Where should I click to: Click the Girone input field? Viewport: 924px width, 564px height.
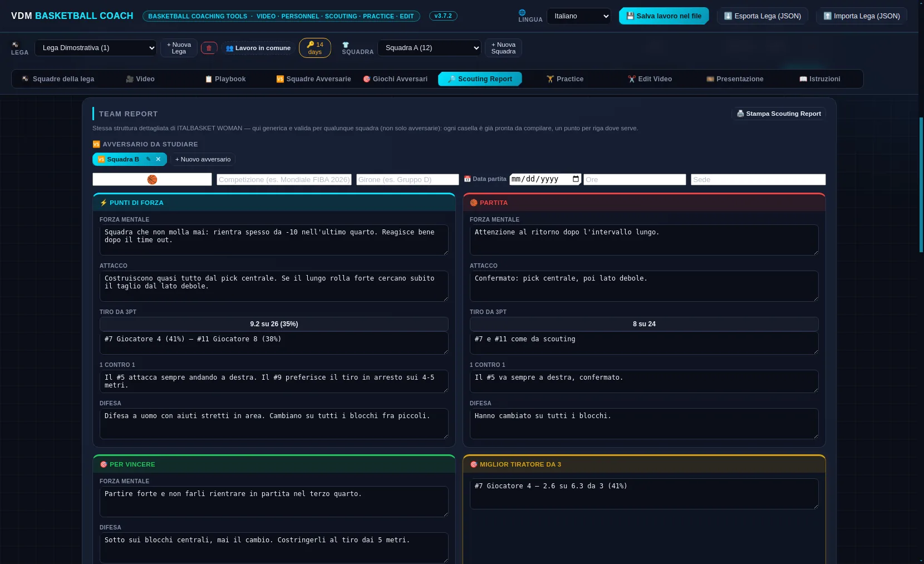pyautogui.click(x=407, y=179)
